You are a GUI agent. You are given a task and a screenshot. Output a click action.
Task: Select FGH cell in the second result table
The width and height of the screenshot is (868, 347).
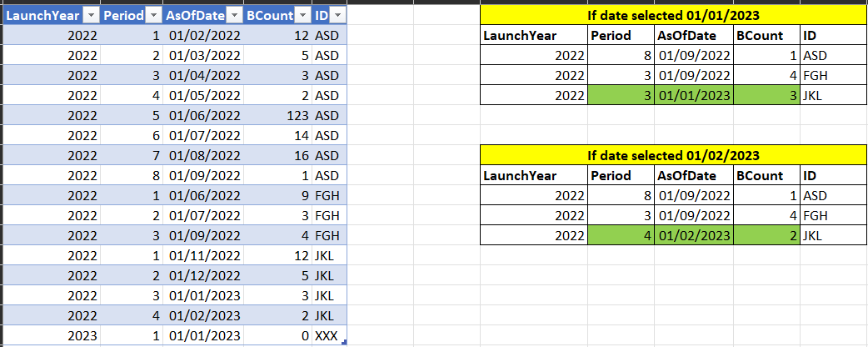(834, 215)
